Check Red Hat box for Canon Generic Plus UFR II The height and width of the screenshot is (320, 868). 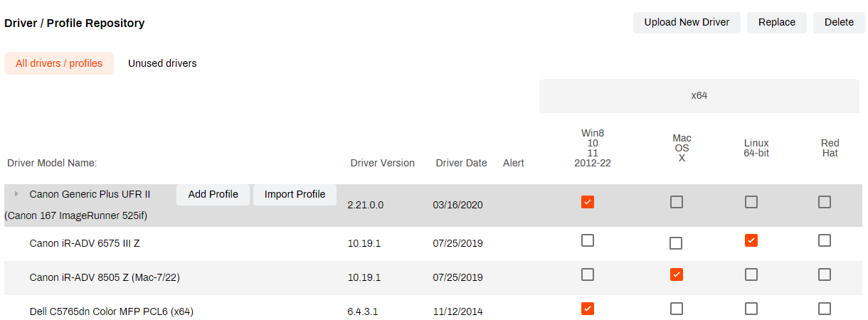click(824, 202)
